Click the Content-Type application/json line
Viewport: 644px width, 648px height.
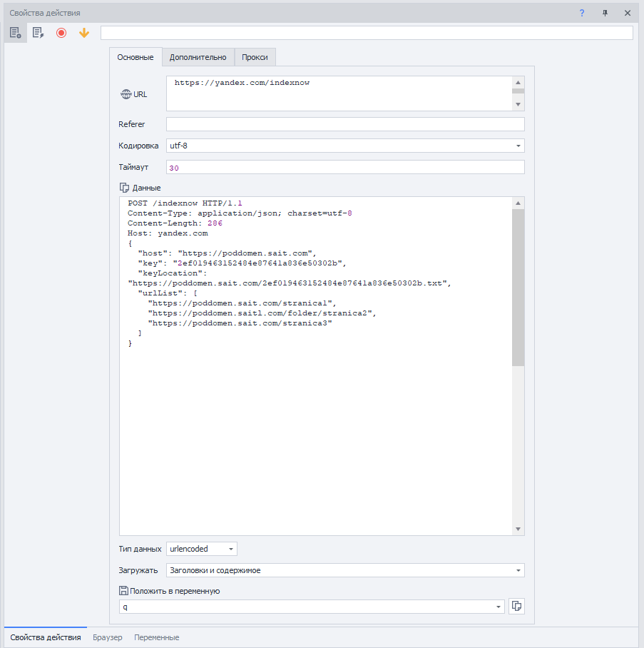(x=240, y=213)
